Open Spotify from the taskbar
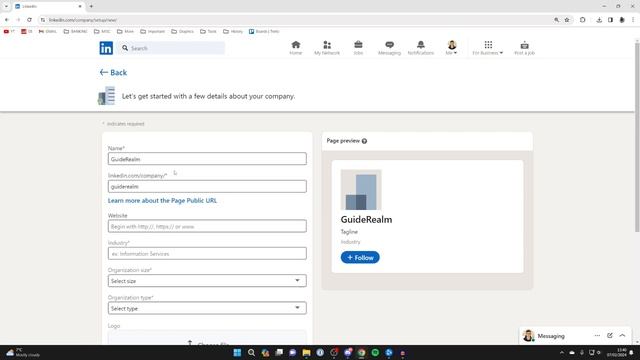 click(375, 353)
